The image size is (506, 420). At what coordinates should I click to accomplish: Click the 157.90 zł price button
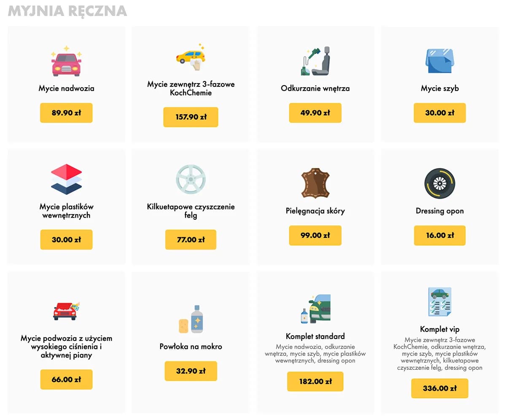[x=191, y=117]
